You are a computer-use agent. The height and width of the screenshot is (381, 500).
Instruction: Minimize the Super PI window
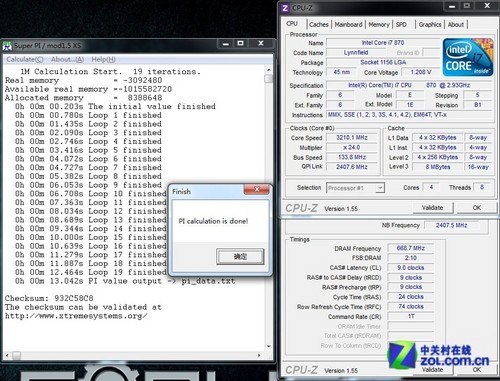pyautogui.click(x=226, y=43)
